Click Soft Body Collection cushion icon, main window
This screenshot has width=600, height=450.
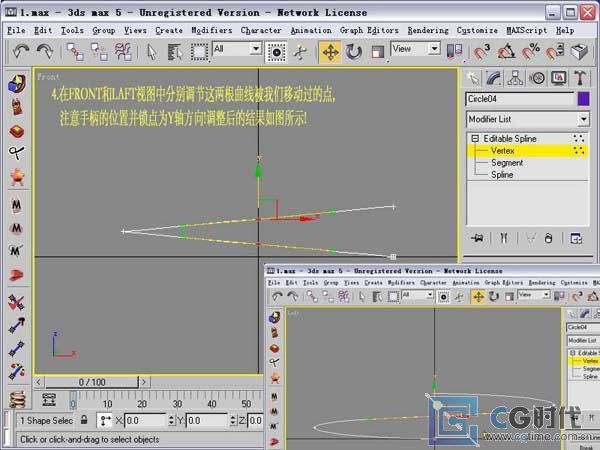[x=17, y=131]
